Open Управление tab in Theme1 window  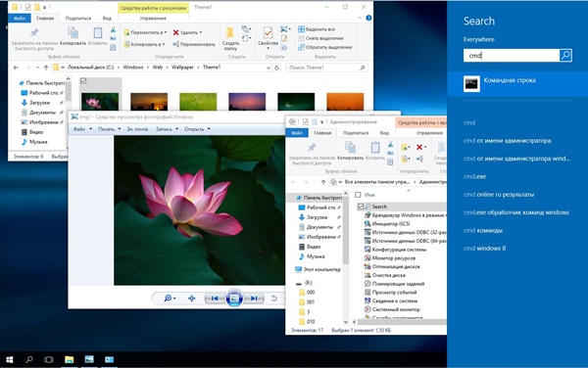coord(153,18)
